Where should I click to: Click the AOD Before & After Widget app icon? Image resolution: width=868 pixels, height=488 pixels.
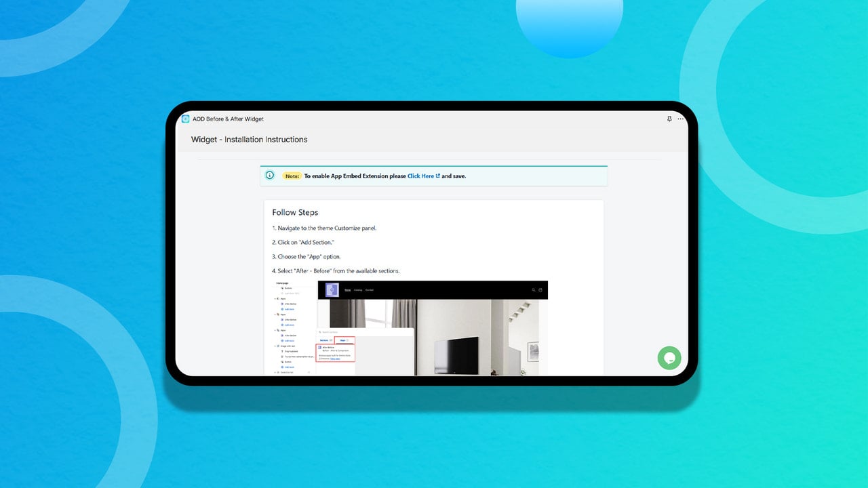click(x=186, y=119)
